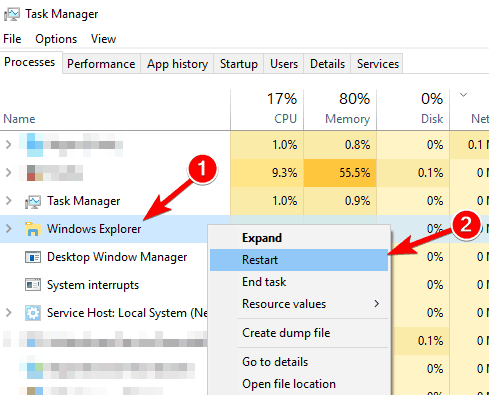Select the Service Host: Local System process
The height and width of the screenshot is (395, 489).
point(127,313)
